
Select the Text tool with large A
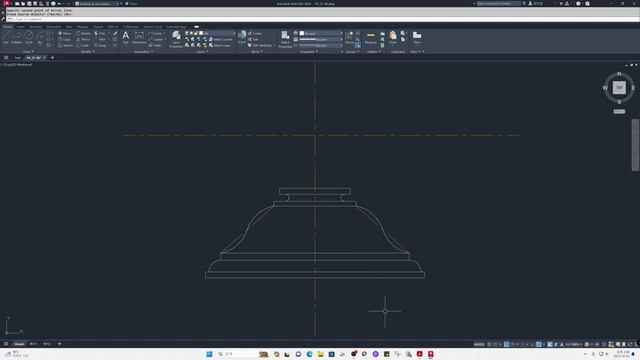point(126,37)
